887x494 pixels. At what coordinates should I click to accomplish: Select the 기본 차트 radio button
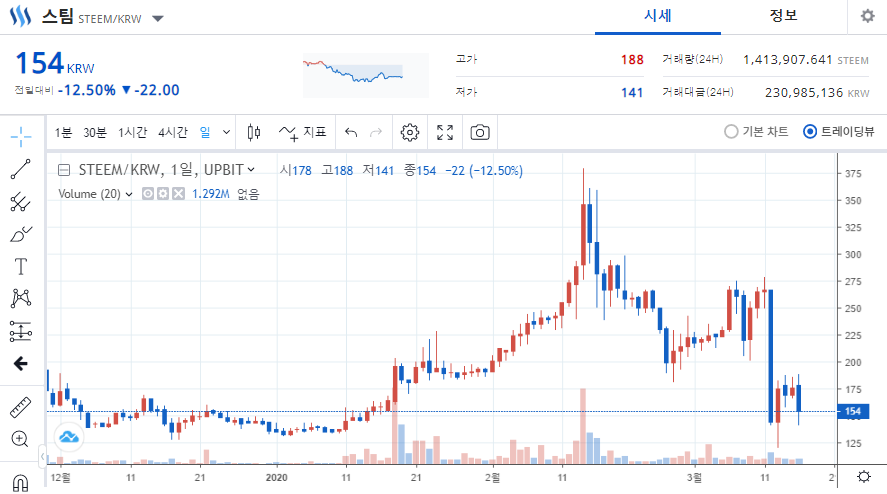coord(731,132)
